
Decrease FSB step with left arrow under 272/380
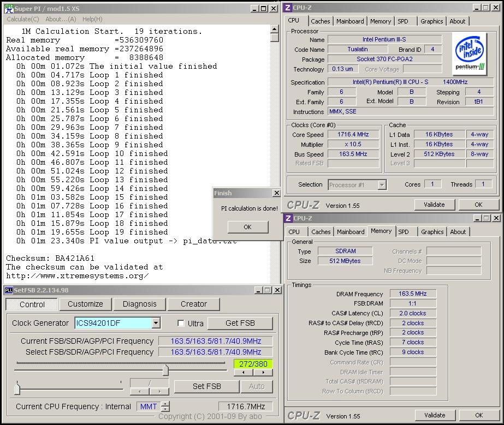(244, 372)
